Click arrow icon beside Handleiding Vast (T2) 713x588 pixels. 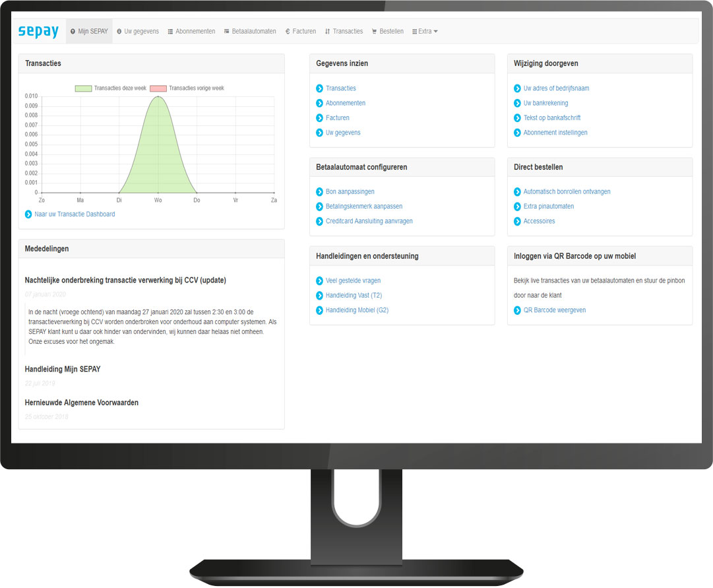coord(320,296)
